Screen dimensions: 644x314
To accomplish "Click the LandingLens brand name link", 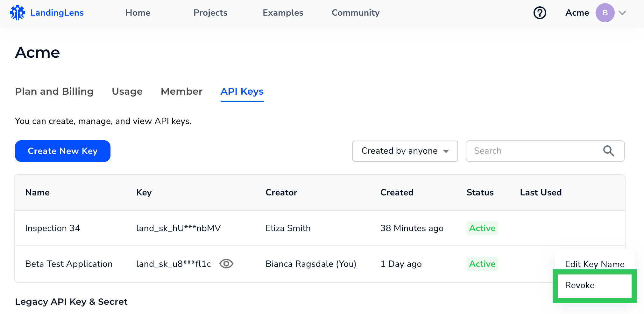I will tap(57, 13).
